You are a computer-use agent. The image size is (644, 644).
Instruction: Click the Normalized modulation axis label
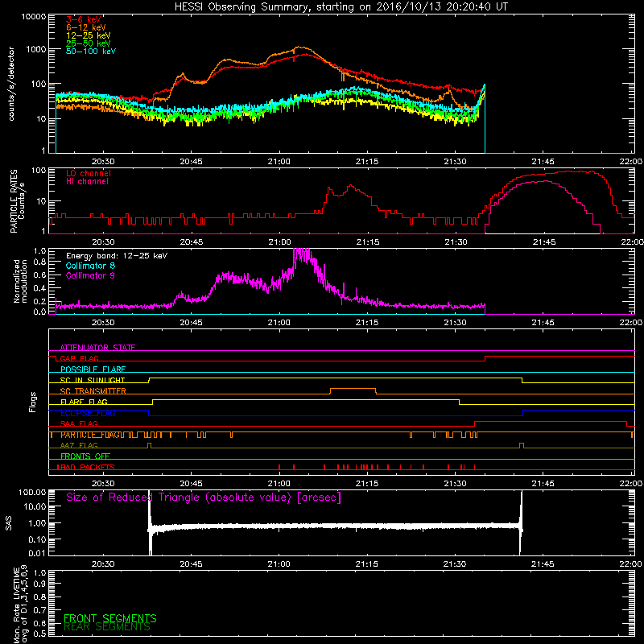(20, 281)
